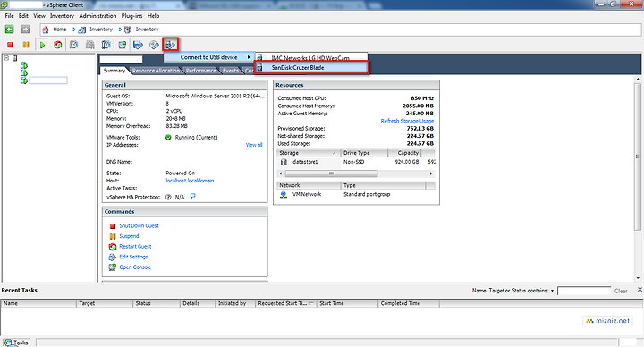Click the Open Console command

135,267
